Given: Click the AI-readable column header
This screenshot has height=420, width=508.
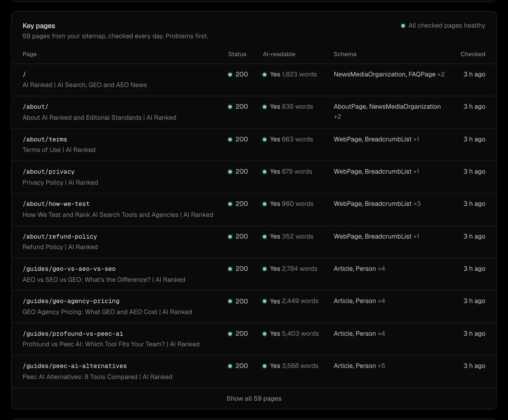Looking at the screenshot, I should click(x=279, y=54).
